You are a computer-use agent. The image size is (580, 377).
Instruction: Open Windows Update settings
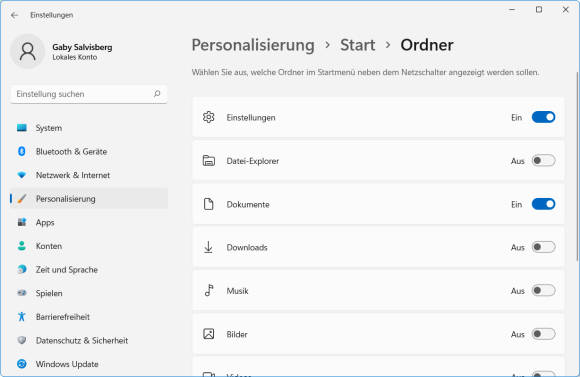[x=89, y=364]
